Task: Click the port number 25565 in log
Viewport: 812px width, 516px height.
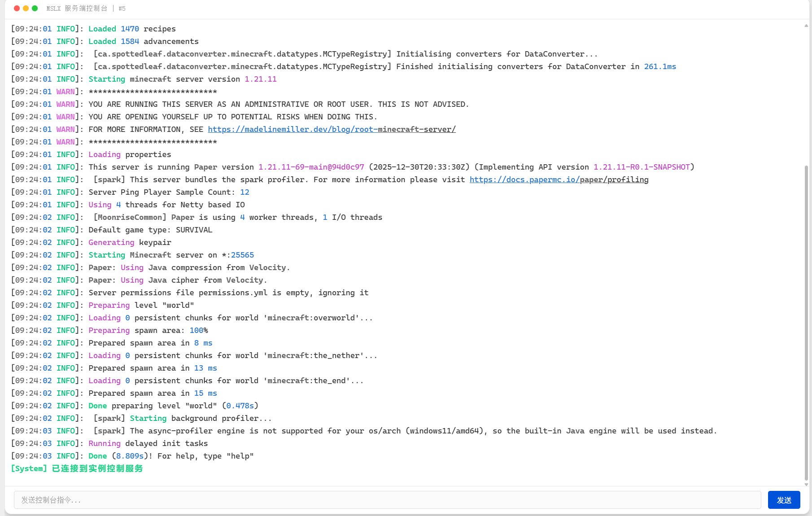Action: [x=242, y=255]
